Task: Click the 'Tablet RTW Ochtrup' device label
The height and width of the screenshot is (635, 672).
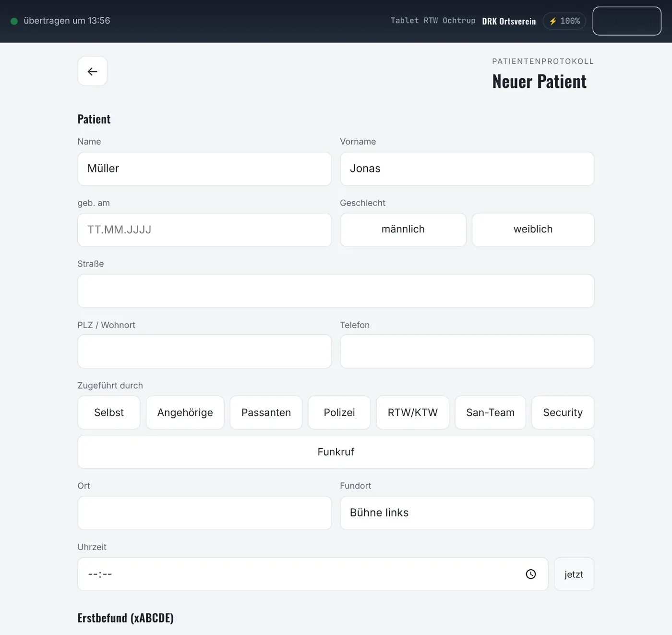Action: pos(433,21)
